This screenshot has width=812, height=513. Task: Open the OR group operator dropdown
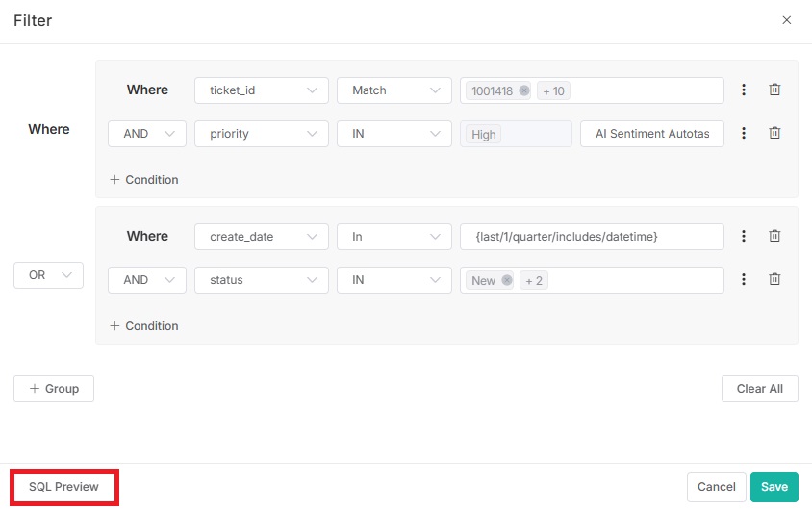pyautogui.click(x=48, y=275)
